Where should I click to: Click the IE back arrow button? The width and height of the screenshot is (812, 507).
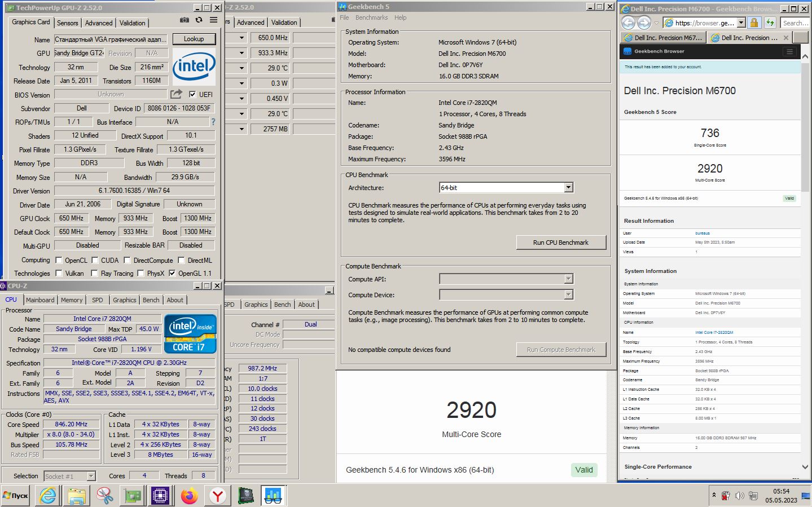tap(628, 23)
